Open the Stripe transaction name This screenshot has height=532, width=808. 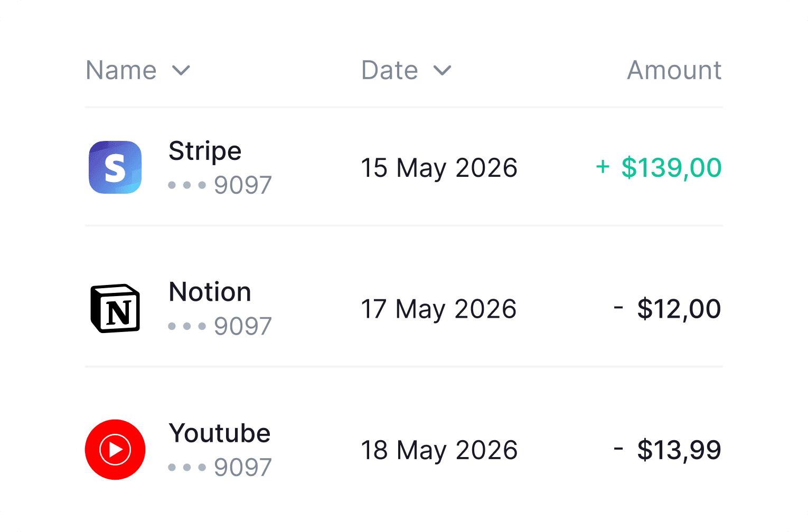coord(205,151)
